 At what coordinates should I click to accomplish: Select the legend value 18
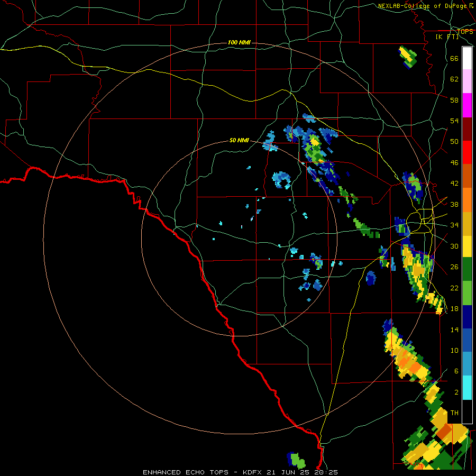454,309
